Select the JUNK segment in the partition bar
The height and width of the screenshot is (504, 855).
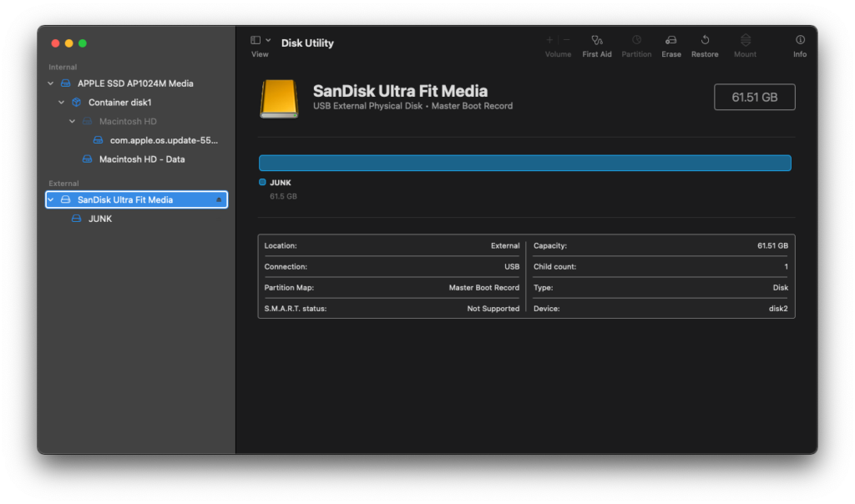point(524,163)
